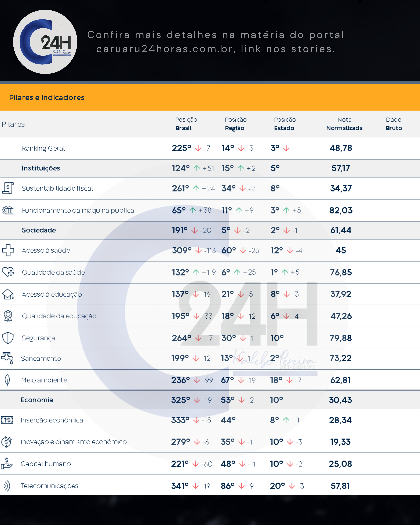Viewport: 420px width, 525px height.
Task: Click the Qualidade da educação medal icon
Action: point(8,316)
